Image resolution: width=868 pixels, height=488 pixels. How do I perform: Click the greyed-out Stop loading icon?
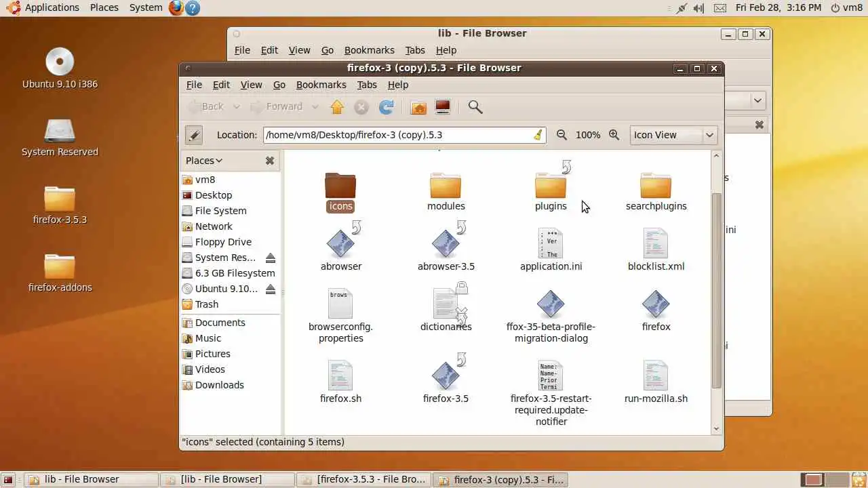coord(361,106)
